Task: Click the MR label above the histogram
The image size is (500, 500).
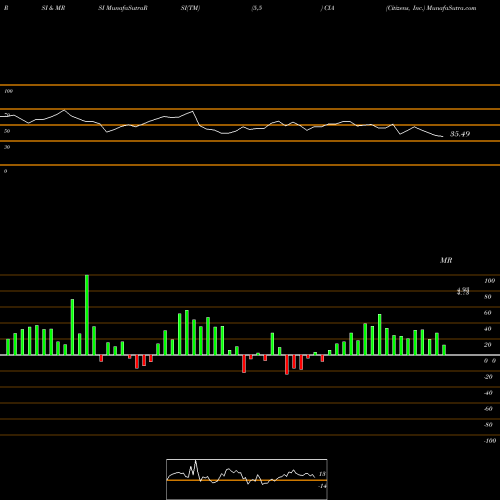Action: [446, 260]
